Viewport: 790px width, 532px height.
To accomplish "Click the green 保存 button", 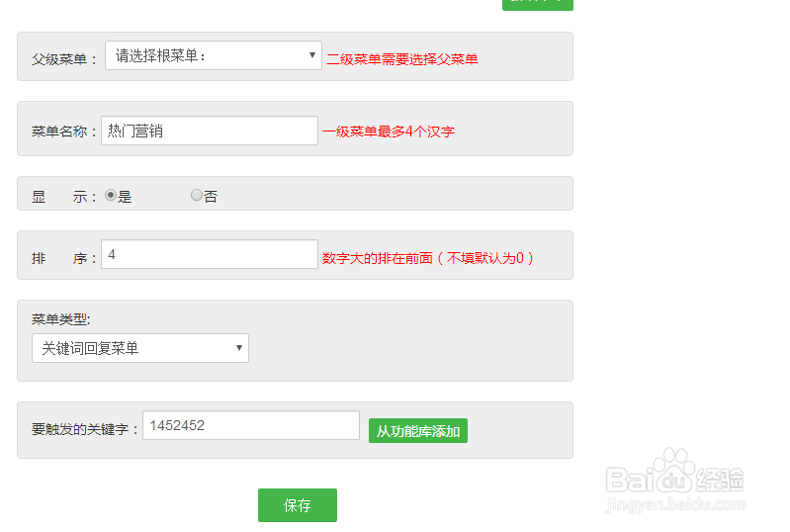I will (298, 505).
